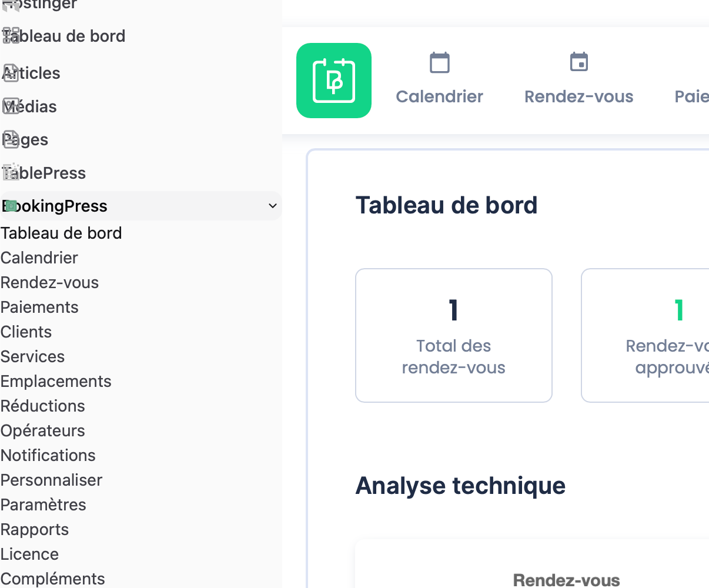The image size is (709, 588).
Task: Open TablePress in the sidebar
Action: point(44,173)
